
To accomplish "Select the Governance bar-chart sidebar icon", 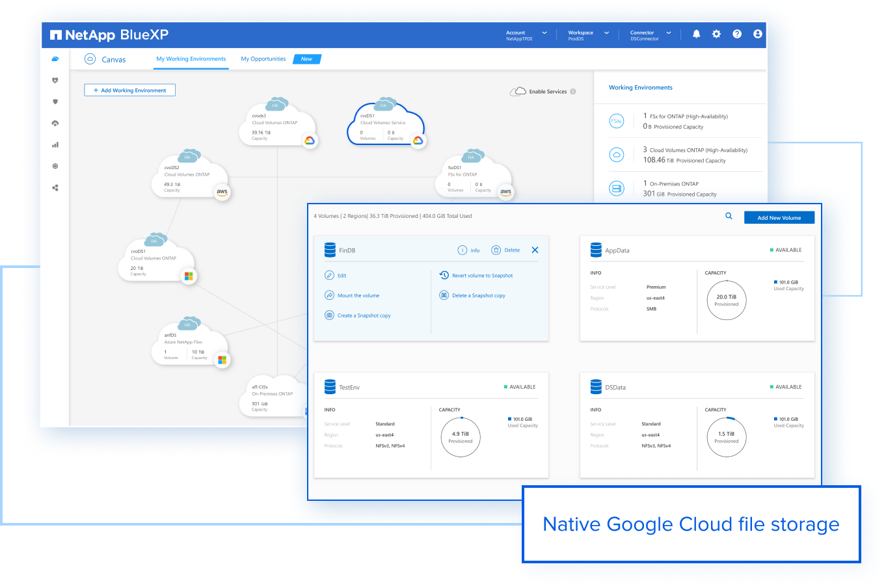I will (x=55, y=144).
